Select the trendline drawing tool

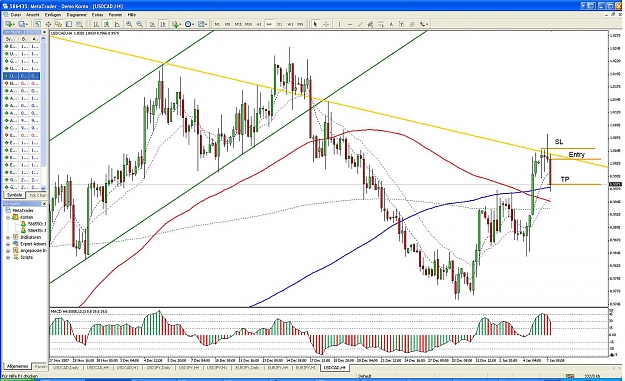[360, 24]
